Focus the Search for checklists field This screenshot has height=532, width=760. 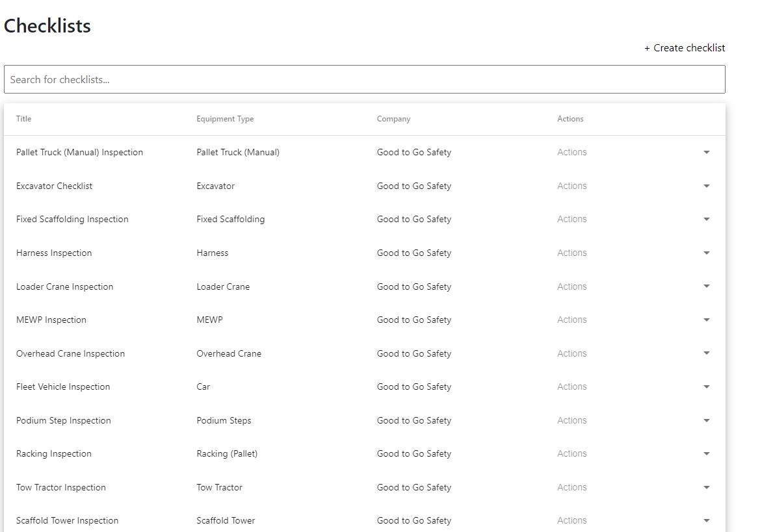click(x=365, y=79)
